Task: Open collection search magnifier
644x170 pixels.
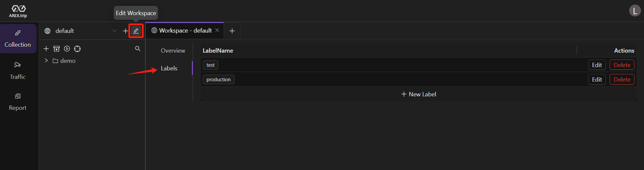Action: [x=138, y=49]
